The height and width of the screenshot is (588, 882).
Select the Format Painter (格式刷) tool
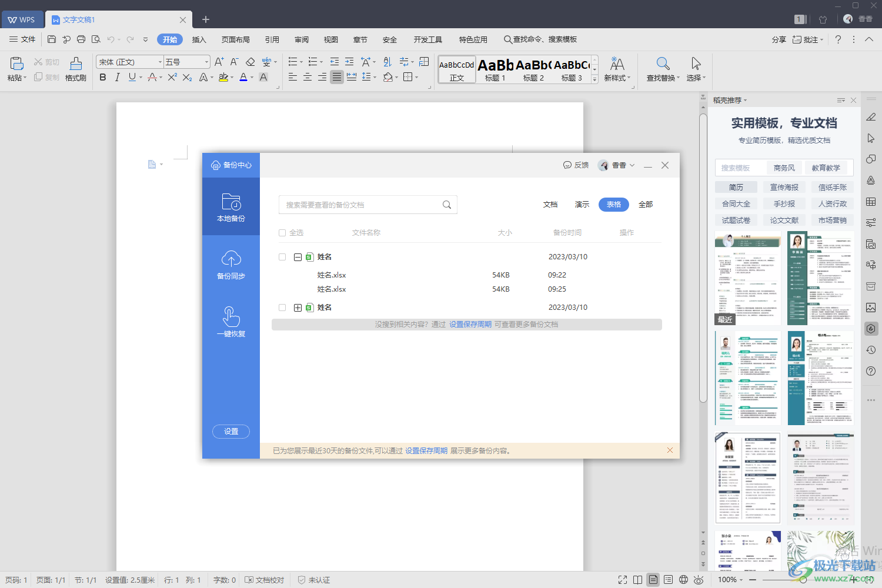point(76,69)
